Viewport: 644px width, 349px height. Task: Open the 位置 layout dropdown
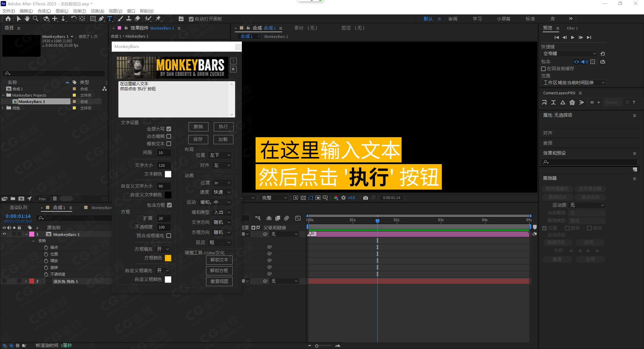coord(220,155)
